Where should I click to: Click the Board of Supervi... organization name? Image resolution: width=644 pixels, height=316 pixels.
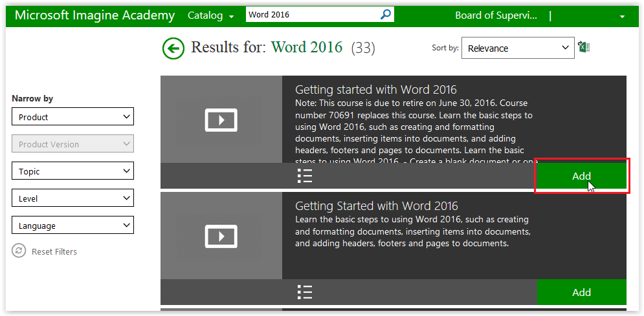pos(496,16)
